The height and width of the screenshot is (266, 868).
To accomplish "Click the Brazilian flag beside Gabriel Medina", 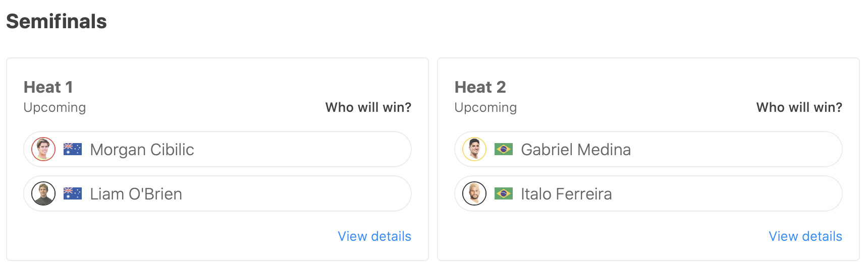I will [x=504, y=149].
